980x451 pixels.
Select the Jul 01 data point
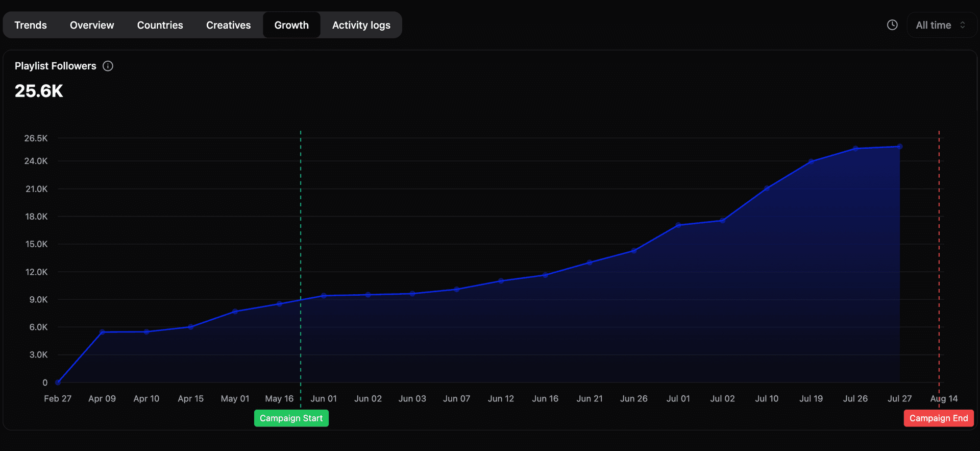pos(678,225)
